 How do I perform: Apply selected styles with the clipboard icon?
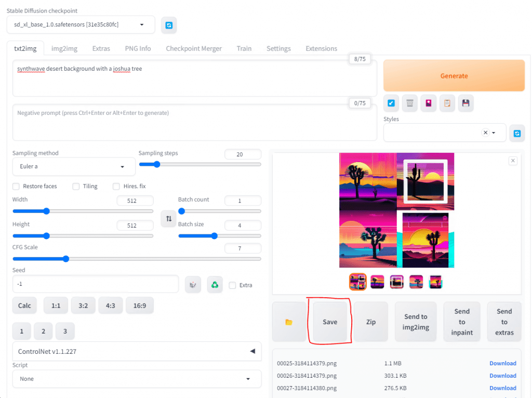(x=447, y=103)
